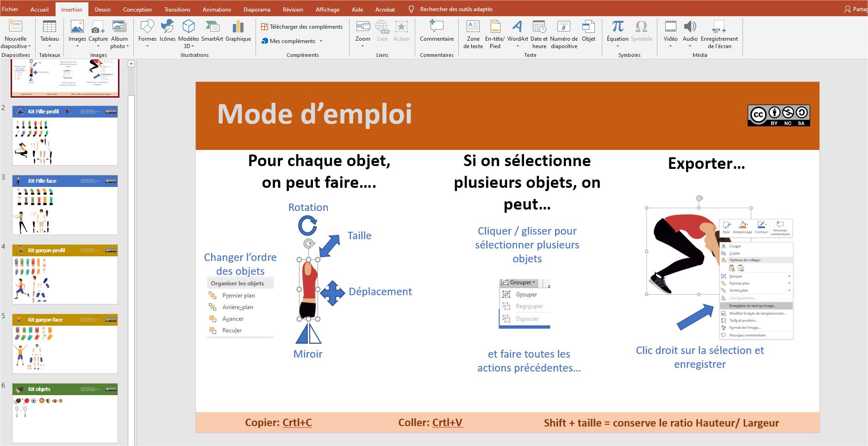The width and height of the screenshot is (868, 446).
Task: Select slide 5 Kit garçon face thumbnail
Action: (65, 344)
